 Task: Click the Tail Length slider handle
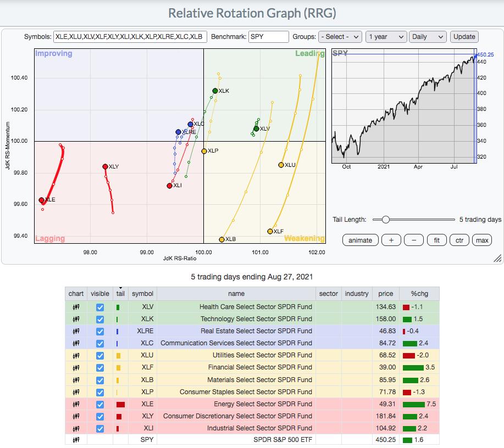[x=386, y=220]
